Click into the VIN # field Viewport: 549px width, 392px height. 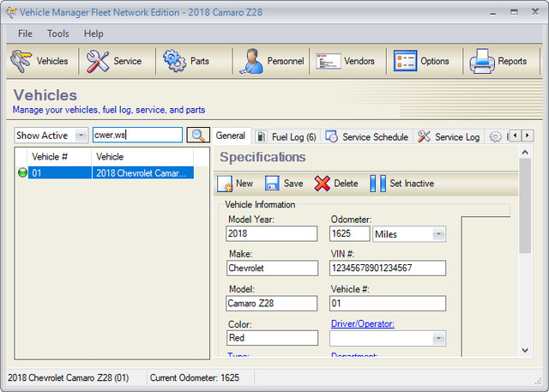pos(388,268)
